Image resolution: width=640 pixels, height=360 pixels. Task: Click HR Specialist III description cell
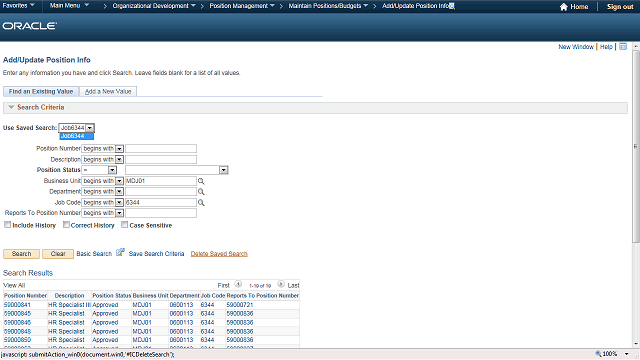pos(69,305)
